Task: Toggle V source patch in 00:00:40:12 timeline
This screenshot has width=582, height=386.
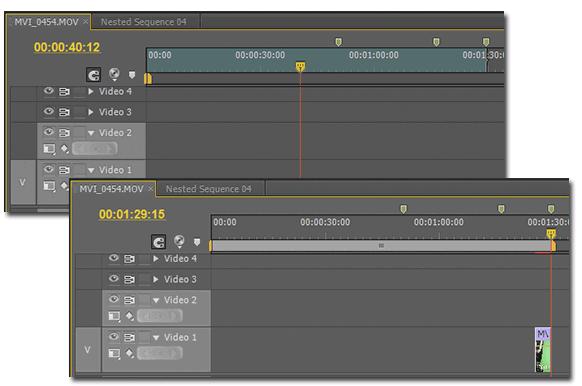Action: tap(23, 182)
